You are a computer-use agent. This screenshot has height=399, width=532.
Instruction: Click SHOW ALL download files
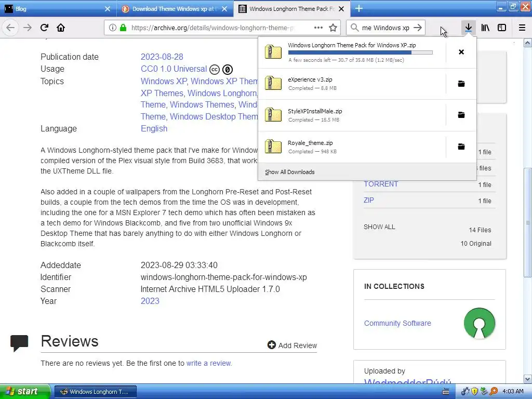379,227
